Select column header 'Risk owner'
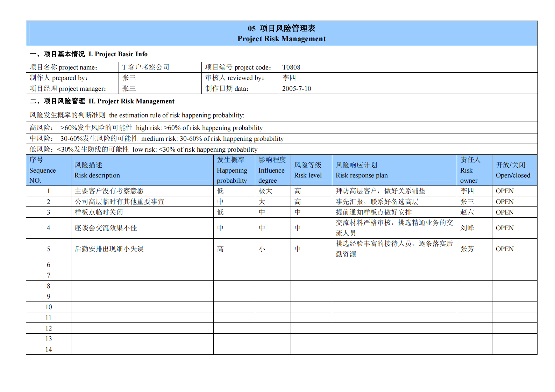The width and height of the screenshot is (555, 392). click(x=474, y=170)
